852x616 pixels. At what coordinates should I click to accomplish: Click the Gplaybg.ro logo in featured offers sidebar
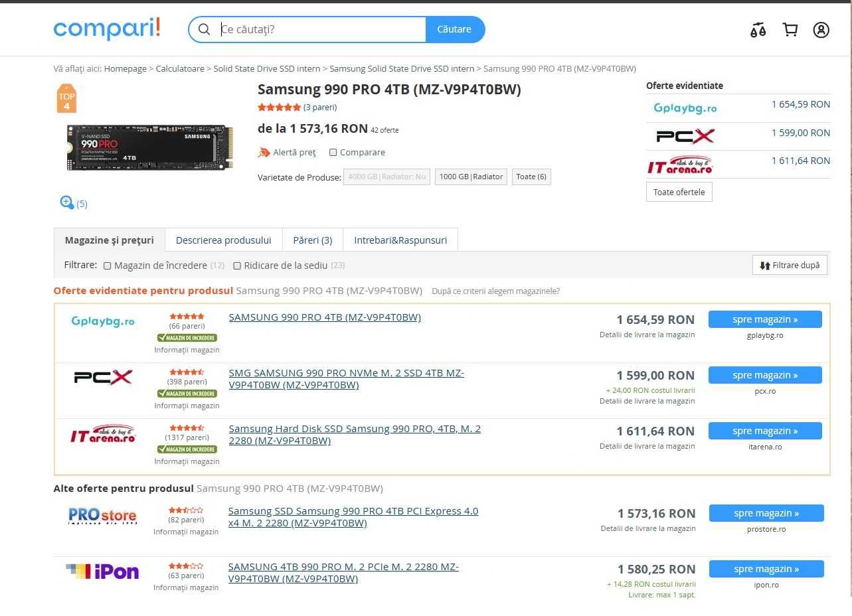[x=685, y=108]
